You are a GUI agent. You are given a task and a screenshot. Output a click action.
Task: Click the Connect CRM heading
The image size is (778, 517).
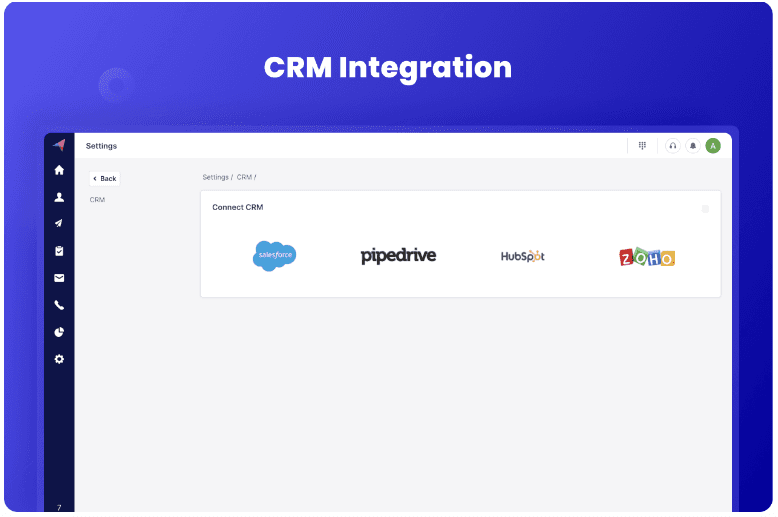tap(238, 207)
